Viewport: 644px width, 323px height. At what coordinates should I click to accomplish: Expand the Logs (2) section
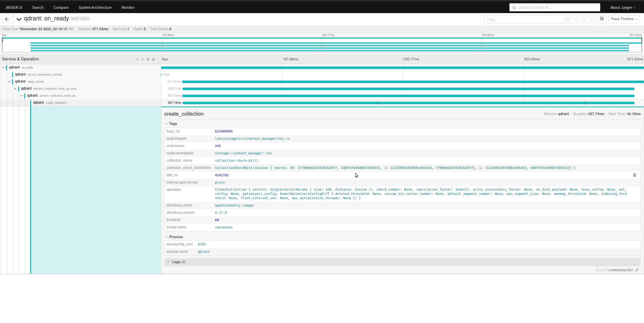(x=179, y=262)
